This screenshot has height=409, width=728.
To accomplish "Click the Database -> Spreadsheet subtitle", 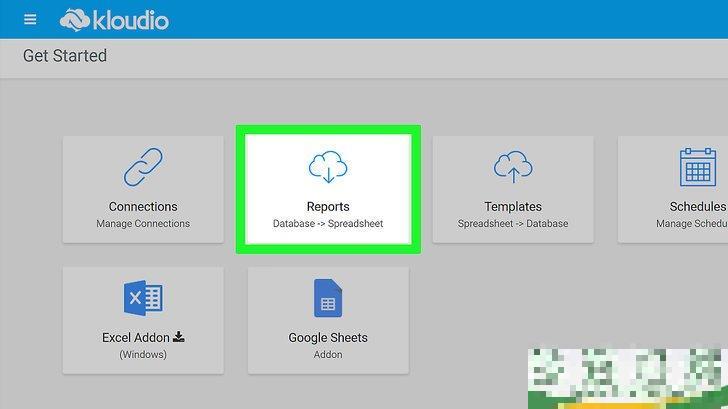I will pyautogui.click(x=328, y=224).
